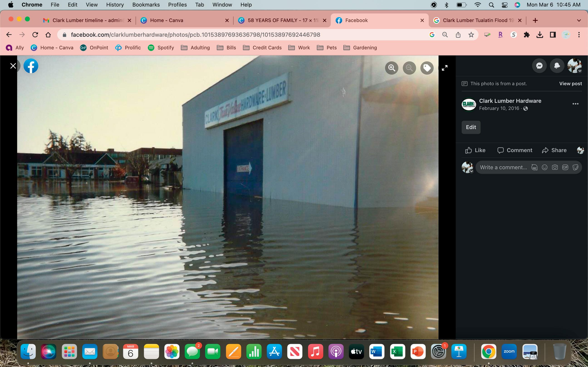588x367 pixels.
Task: Open Facebook Messenger icon
Action: click(539, 66)
